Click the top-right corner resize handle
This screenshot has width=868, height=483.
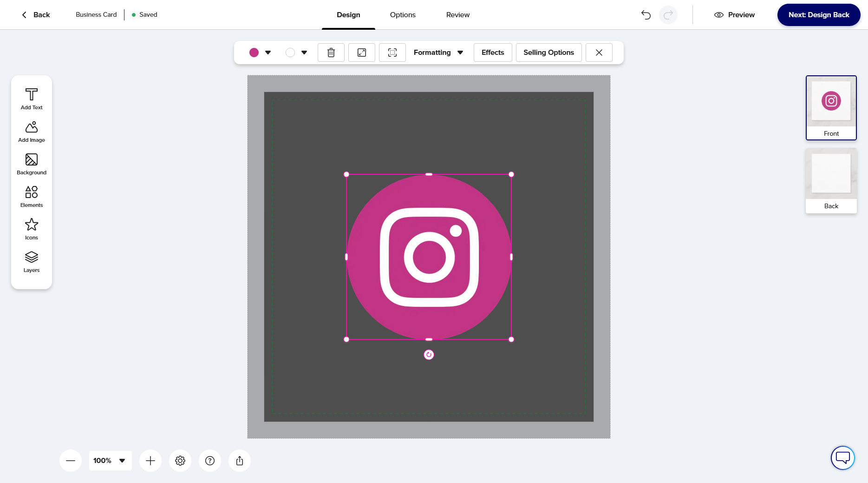coord(511,174)
